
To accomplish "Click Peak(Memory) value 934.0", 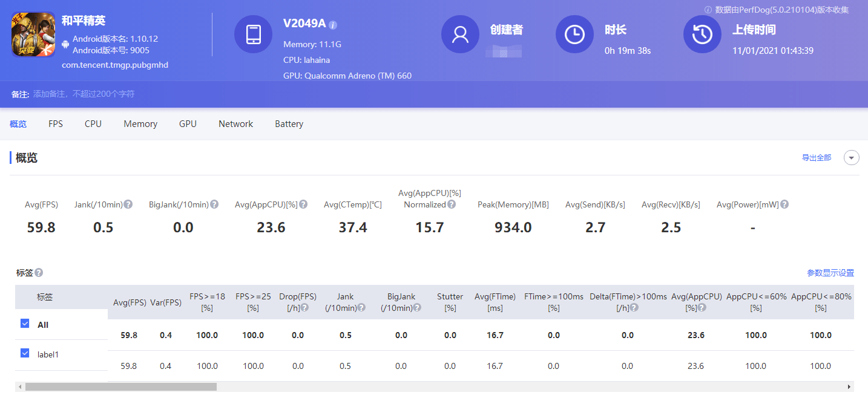I will (x=513, y=227).
